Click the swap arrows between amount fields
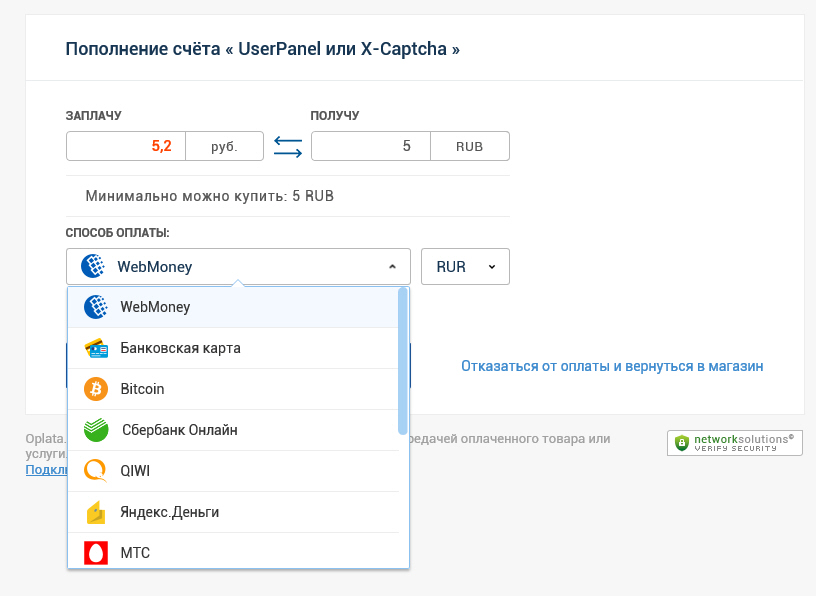The height and width of the screenshot is (596, 816). coord(288,146)
